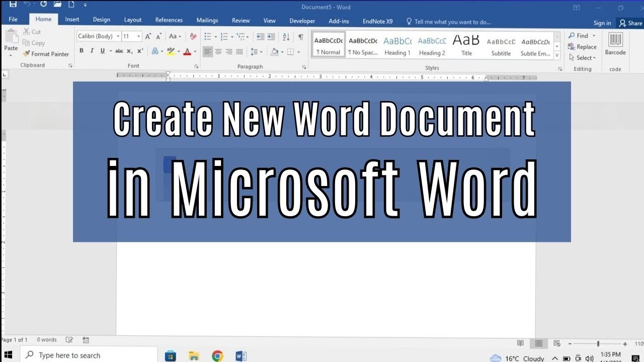Open the Bullets list dropdown
The width and height of the screenshot is (644, 362).
(216, 36)
